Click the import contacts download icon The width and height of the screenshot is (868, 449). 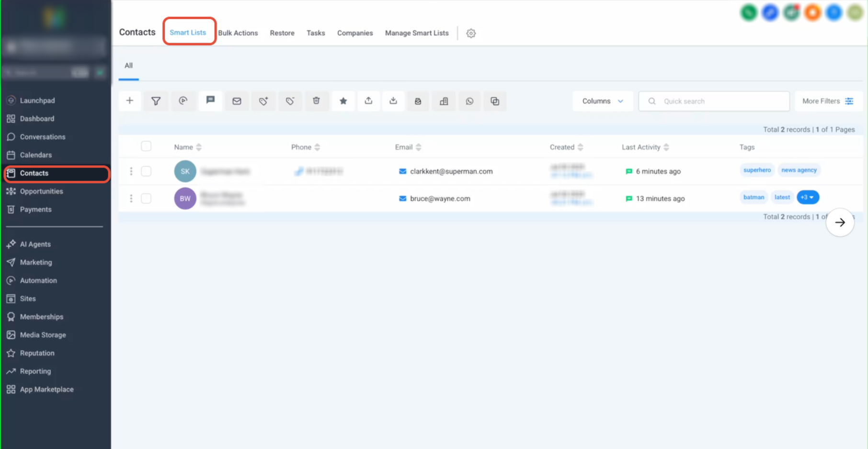[393, 101]
